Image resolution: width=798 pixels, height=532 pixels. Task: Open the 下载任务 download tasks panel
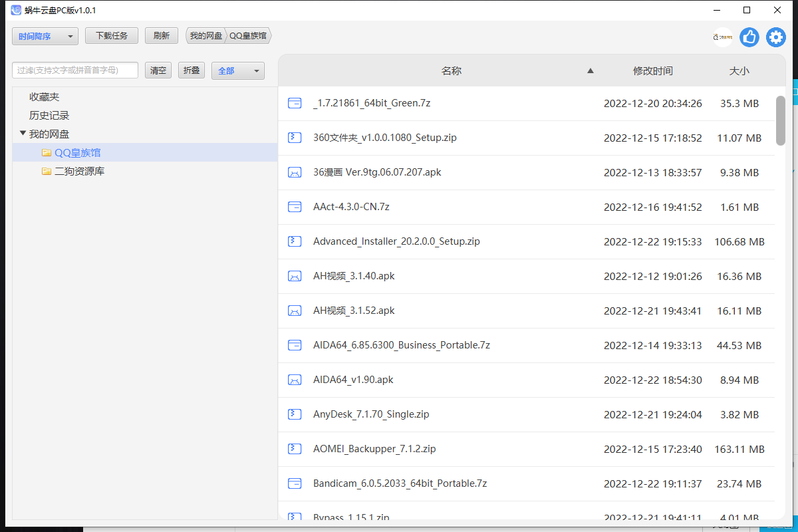111,35
